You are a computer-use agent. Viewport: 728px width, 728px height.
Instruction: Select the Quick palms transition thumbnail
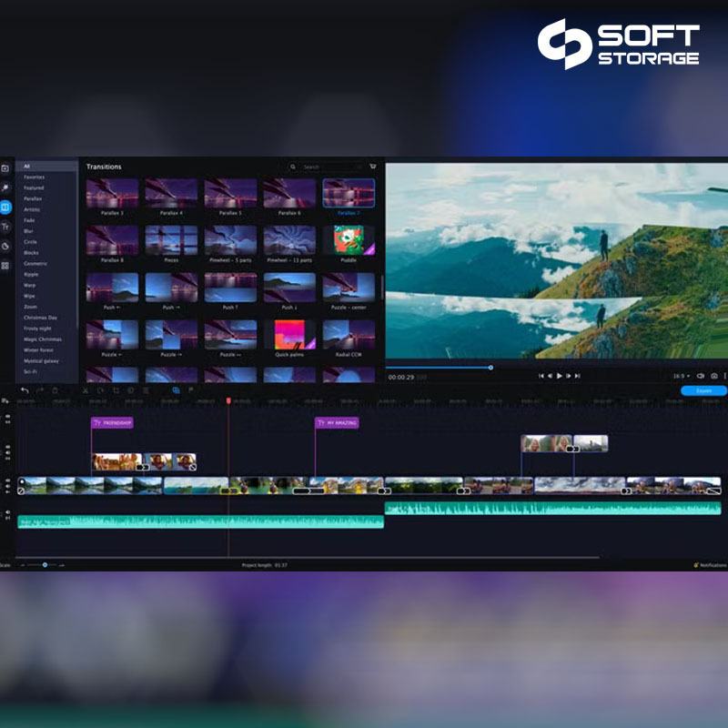tap(289, 334)
